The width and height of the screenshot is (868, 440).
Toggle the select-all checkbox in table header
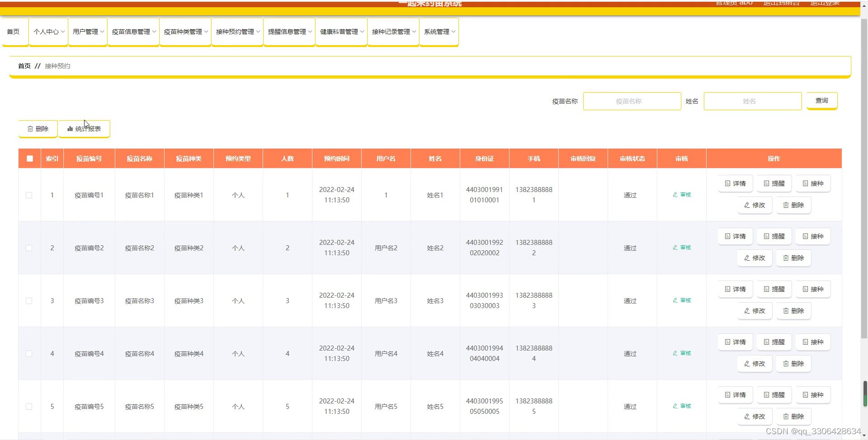(30, 159)
